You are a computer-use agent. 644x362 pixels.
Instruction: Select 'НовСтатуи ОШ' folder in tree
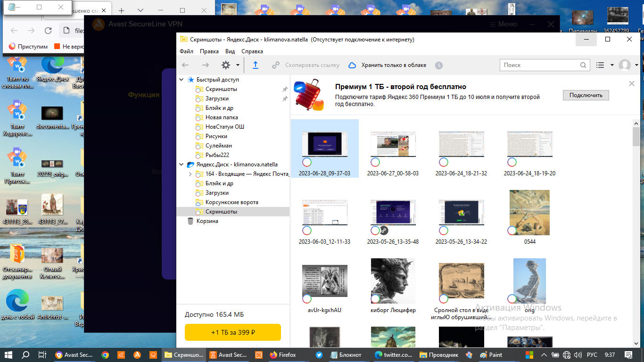(225, 127)
